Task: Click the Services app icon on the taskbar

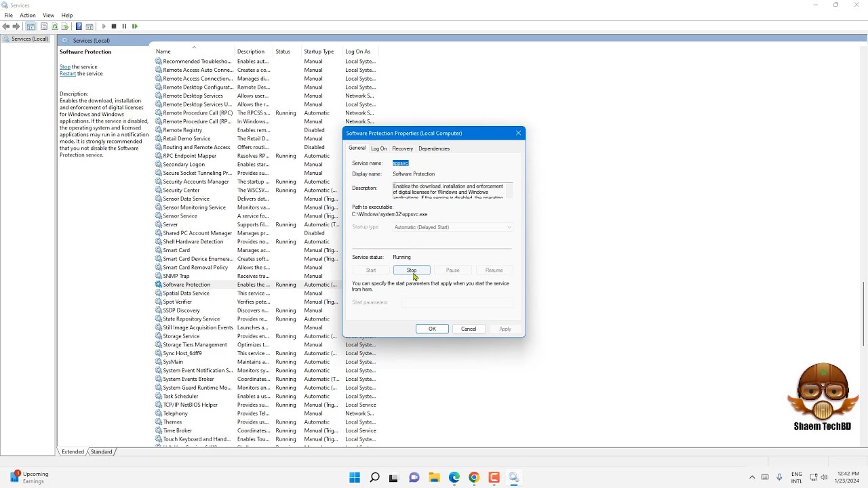Action: 514,478
